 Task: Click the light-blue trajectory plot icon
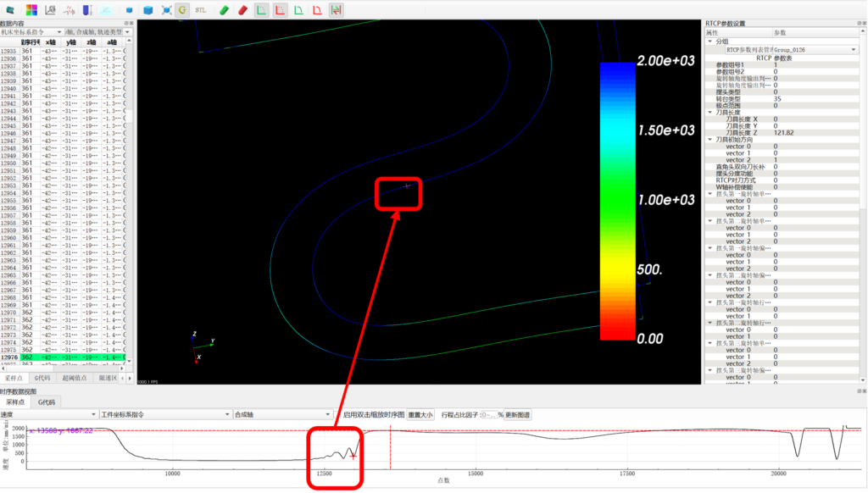[x=106, y=10]
